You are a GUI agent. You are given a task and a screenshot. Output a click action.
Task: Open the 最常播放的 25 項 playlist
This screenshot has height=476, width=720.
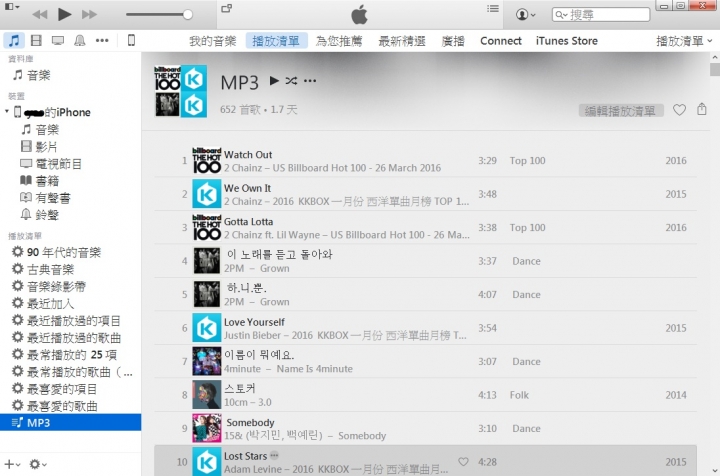point(71,354)
